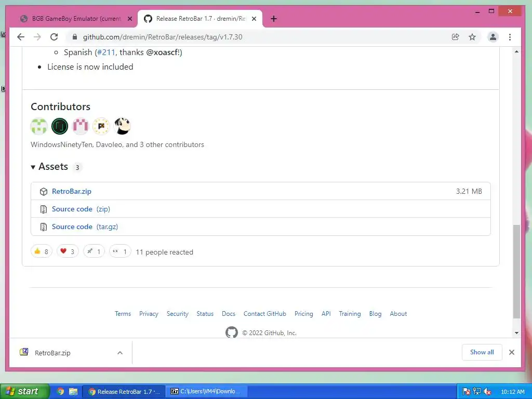
Task: Expand the RetroBar.zip download options chevron
Action: tap(120, 353)
